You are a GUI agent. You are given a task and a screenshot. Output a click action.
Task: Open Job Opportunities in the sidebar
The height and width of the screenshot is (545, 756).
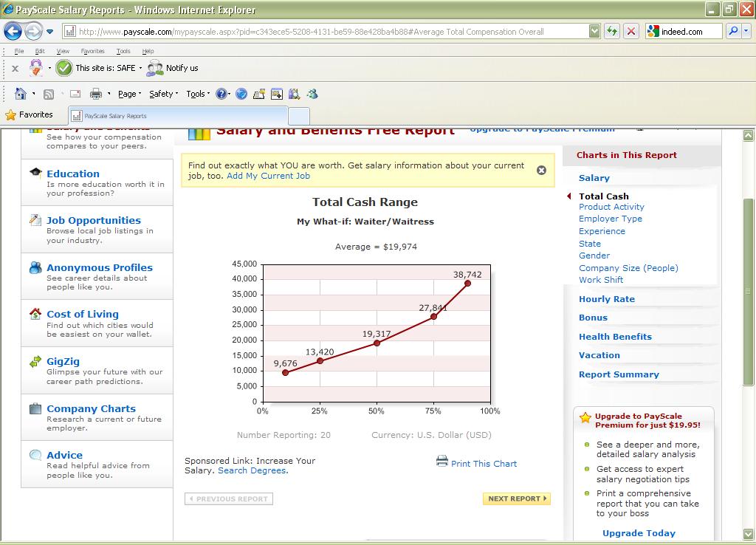[x=94, y=220]
